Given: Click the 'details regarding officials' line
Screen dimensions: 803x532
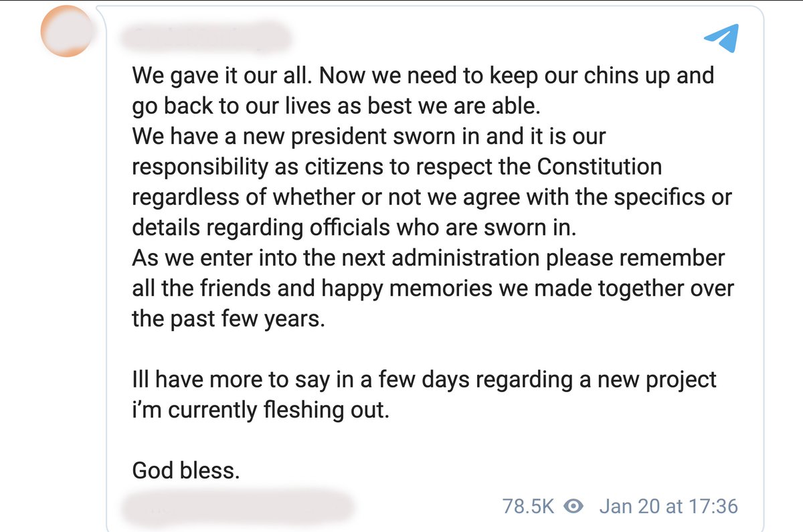Looking at the screenshot, I should (354, 228).
